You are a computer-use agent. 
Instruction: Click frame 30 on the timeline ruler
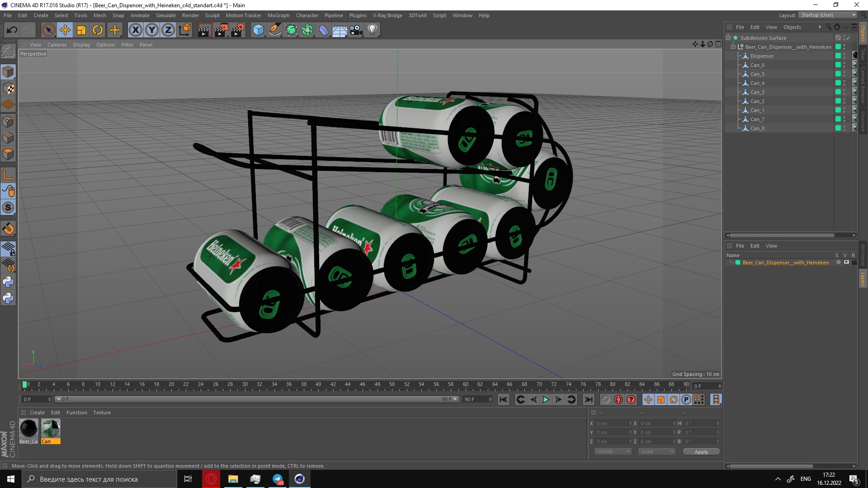[245, 385]
